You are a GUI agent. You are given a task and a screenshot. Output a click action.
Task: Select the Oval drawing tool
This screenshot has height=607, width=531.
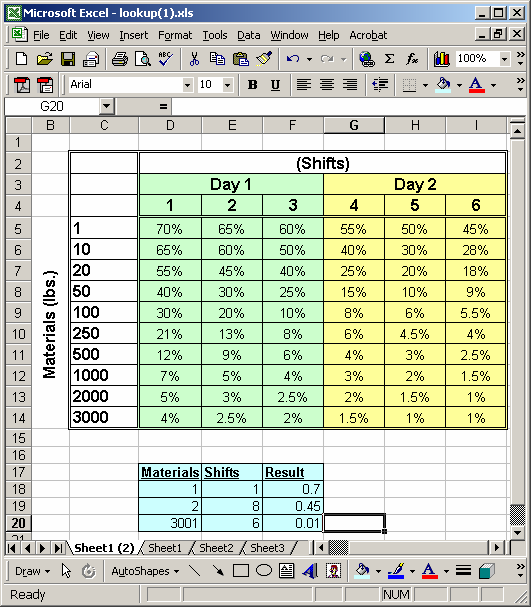264,571
